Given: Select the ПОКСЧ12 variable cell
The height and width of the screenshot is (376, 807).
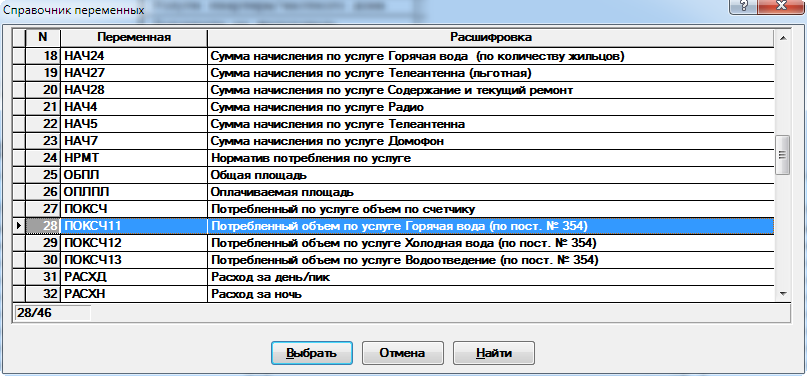Looking at the screenshot, I should pyautogui.click(x=134, y=243).
